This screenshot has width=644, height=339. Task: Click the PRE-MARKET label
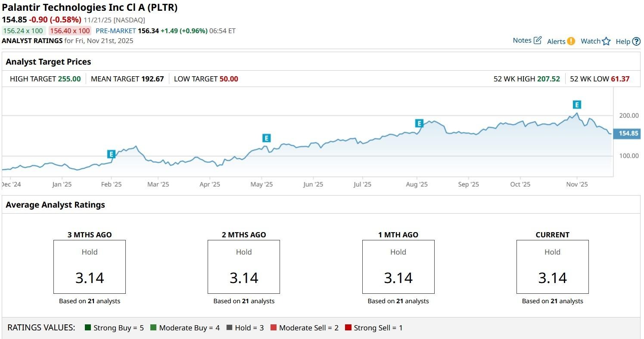[x=115, y=31]
